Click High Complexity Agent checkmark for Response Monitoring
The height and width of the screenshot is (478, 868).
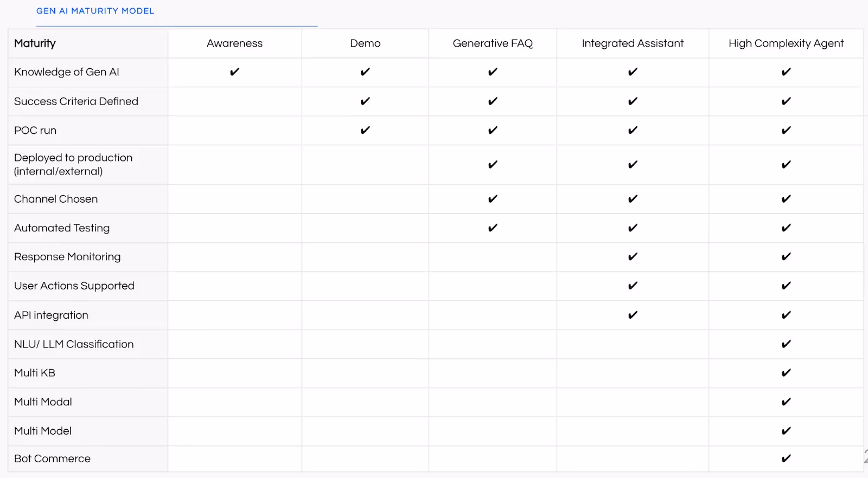coord(786,256)
